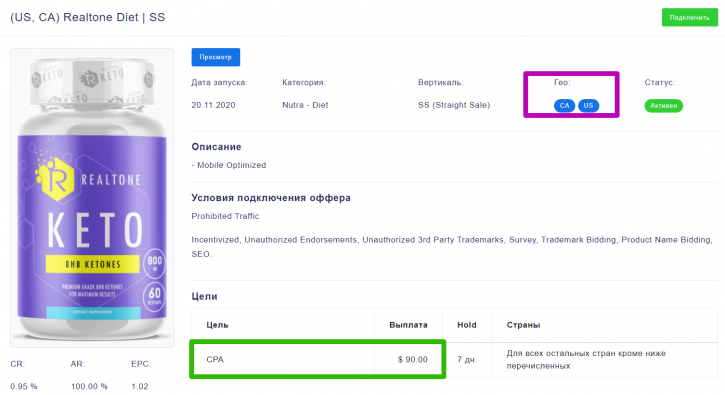Open the Realtone Keto bottle image
Viewport: 725px width, 395px height.
pos(92,198)
